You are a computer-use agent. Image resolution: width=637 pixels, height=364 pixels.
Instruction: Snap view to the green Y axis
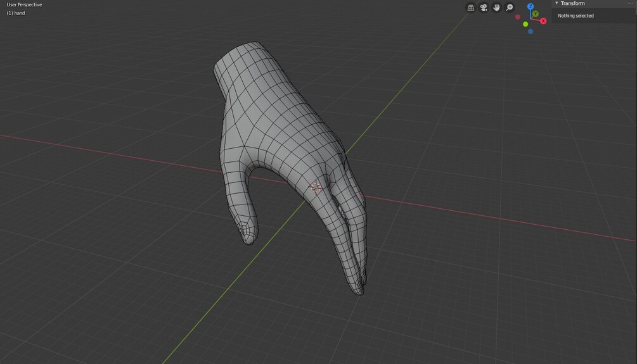click(536, 14)
